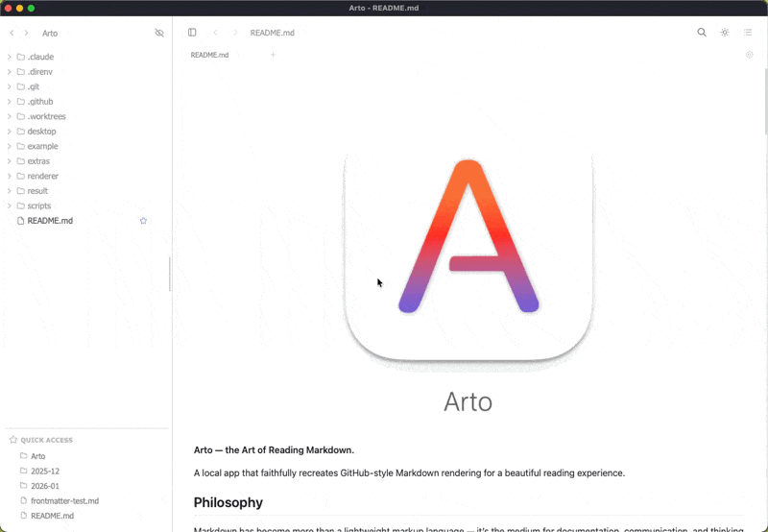
Task: Click the QUICK ACCESS section label
Action: tap(46, 440)
